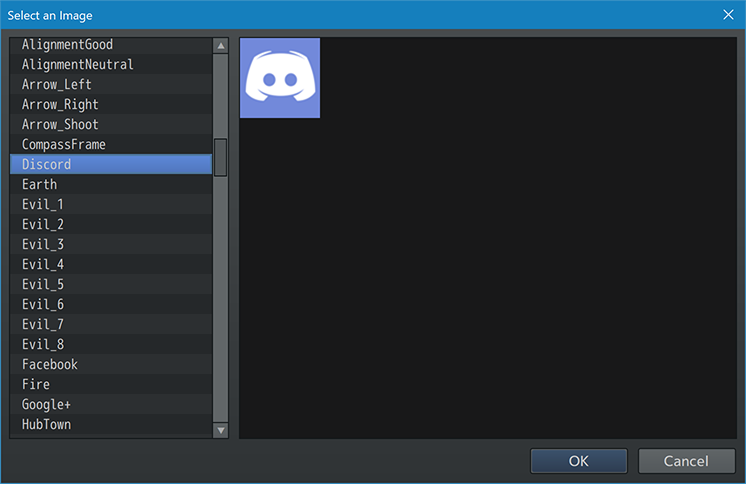The height and width of the screenshot is (484, 746).
Task: Choose Arrow_Right from the list
Action: pyautogui.click(x=111, y=104)
